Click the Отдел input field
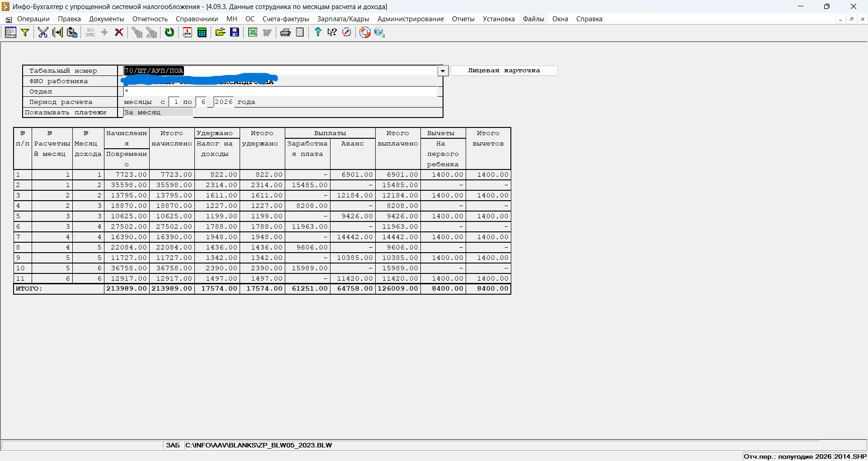 (281, 91)
